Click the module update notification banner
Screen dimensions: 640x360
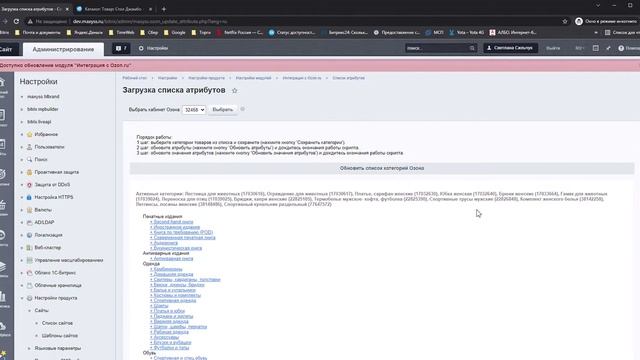click(320, 65)
